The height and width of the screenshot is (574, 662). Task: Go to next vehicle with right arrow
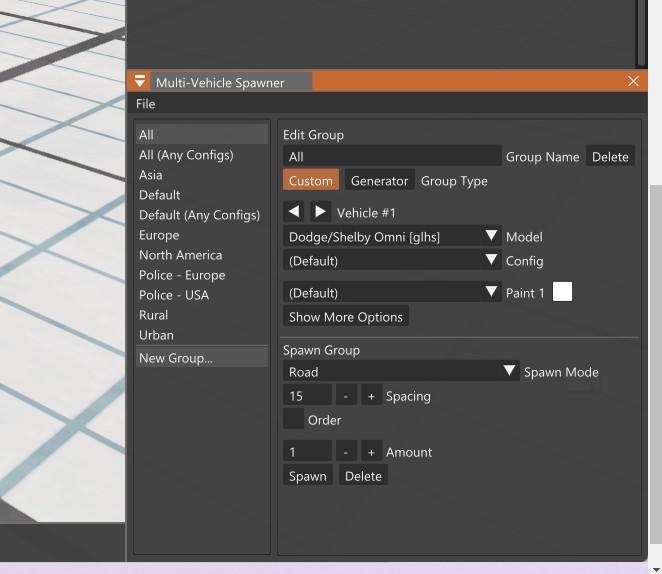coord(320,212)
